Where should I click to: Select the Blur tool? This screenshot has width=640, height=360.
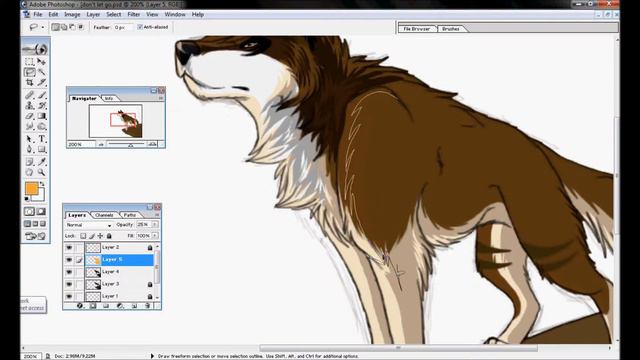29,127
